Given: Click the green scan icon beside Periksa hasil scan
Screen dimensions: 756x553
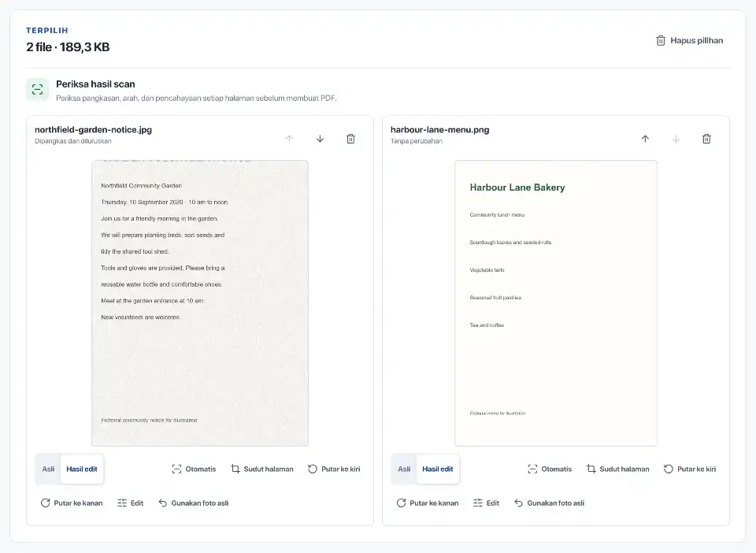Looking at the screenshot, I should point(38,89).
